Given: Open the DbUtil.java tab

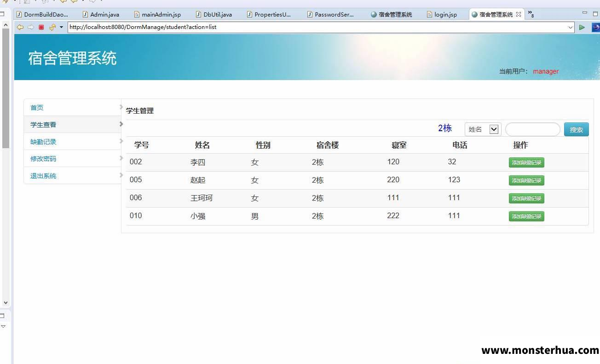Looking at the screenshot, I should [214, 14].
